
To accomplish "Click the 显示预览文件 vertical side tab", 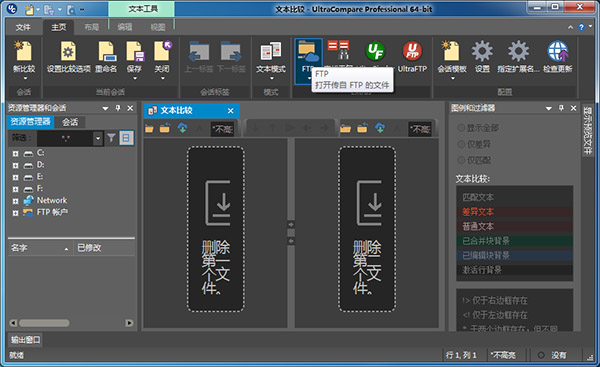I will pos(587,130).
